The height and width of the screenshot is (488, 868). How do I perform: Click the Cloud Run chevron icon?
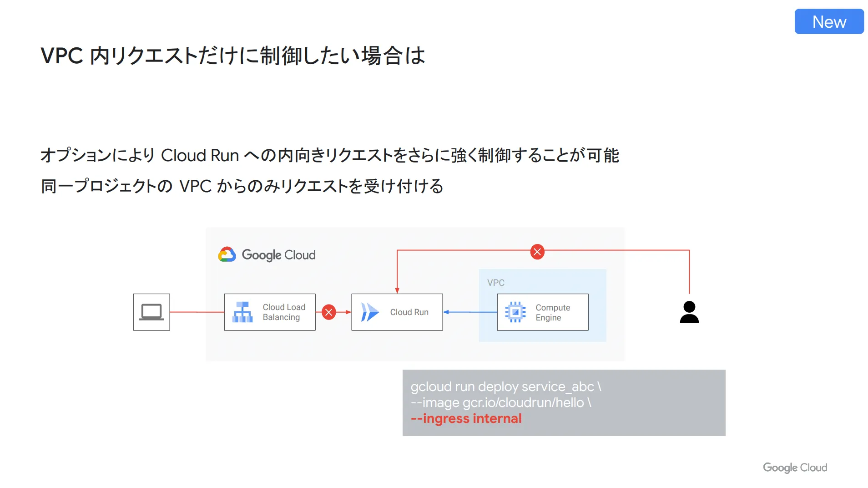point(370,312)
